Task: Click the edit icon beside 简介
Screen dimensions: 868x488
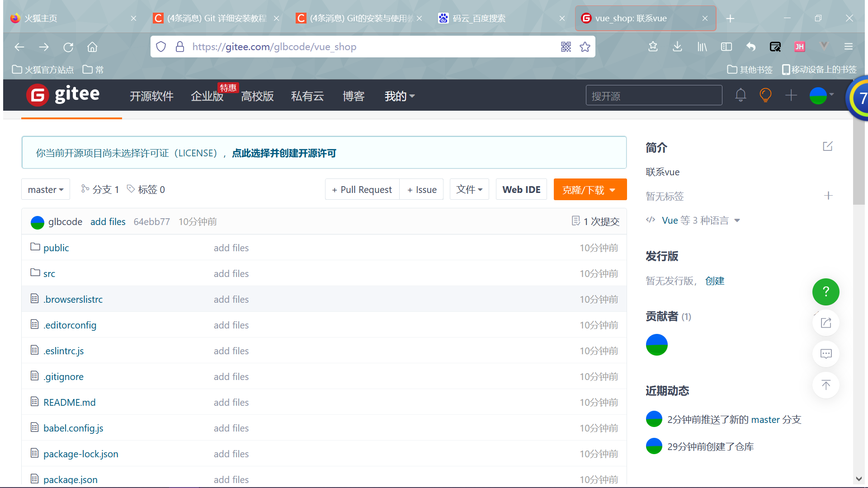Action: point(828,146)
